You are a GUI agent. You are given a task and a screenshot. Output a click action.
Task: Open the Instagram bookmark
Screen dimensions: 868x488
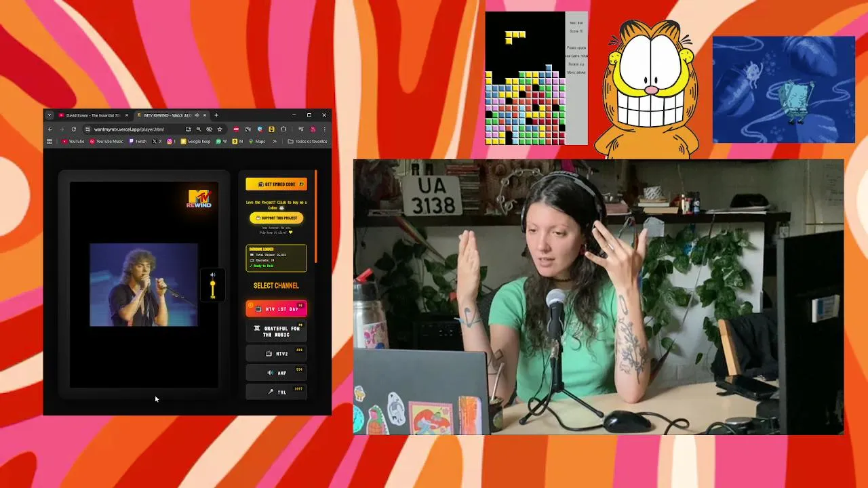[172, 142]
